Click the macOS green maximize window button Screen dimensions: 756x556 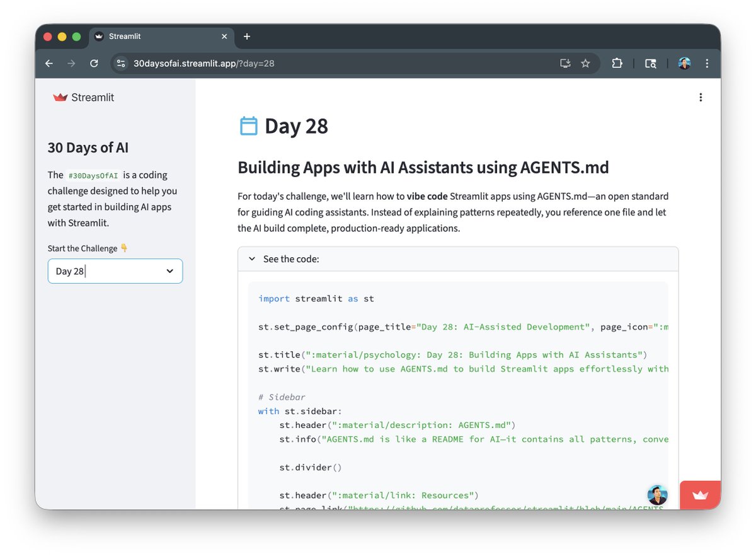76,37
